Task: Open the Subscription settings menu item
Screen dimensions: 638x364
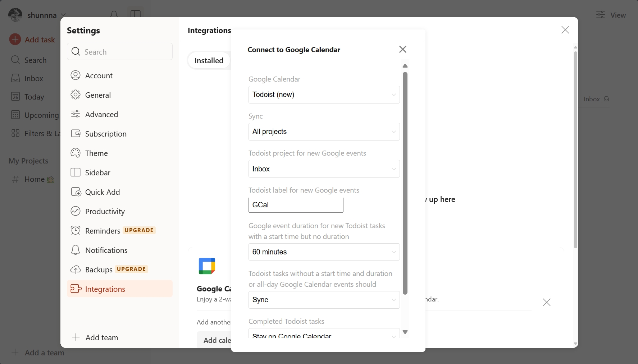Action: pyautogui.click(x=120, y=133)
